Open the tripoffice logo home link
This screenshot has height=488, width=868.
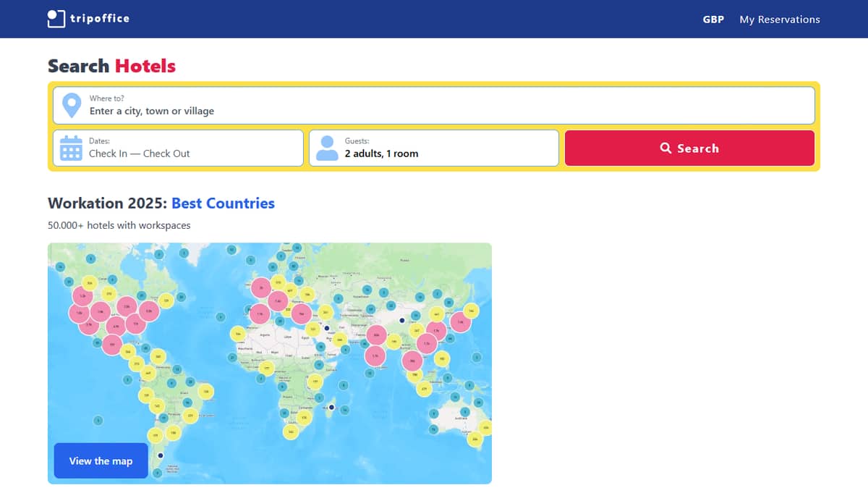88,18
